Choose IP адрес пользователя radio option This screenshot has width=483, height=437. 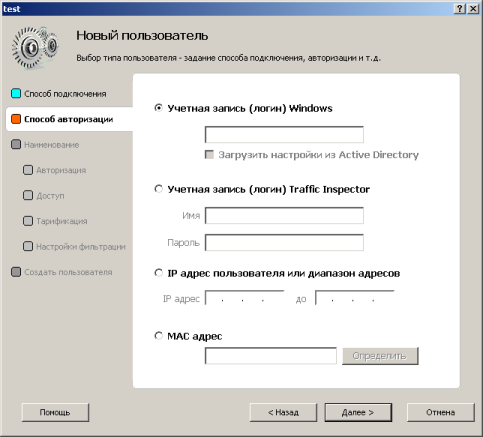pyautogui.click(x=159, y=273)
